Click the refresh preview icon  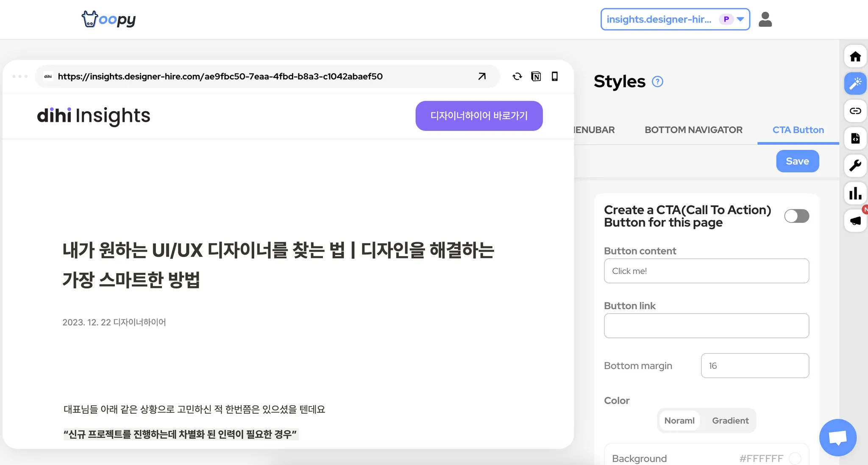(x=517, y=76)
